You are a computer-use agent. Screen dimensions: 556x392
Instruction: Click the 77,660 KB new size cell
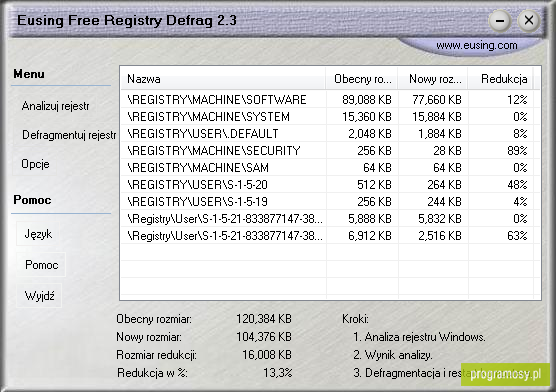(x=437, y=100)
